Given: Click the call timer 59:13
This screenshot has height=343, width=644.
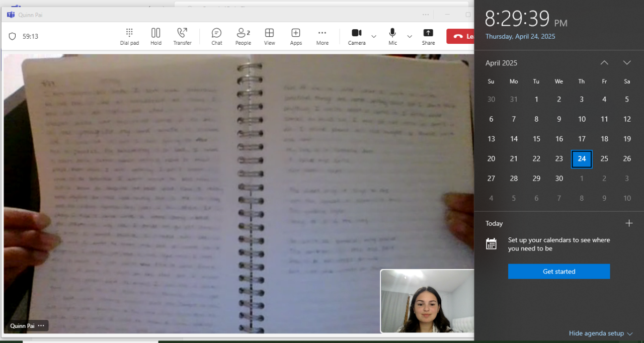Looking at the screenshot, I should (31, 37).
